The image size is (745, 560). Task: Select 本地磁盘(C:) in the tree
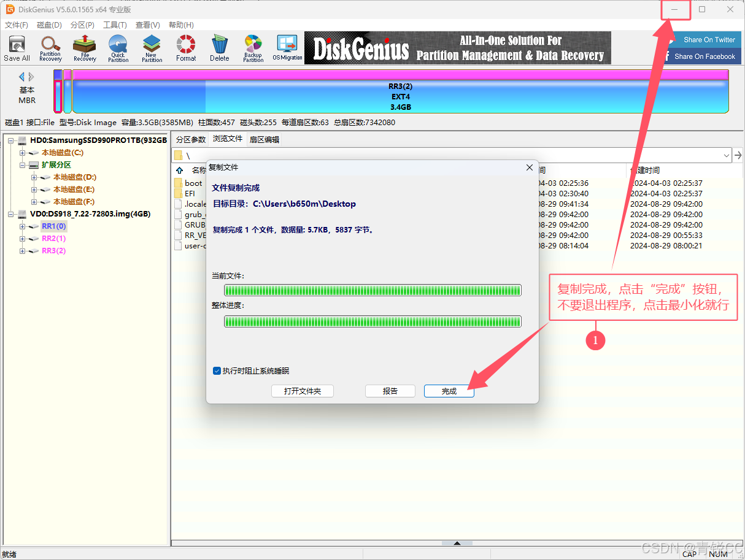pos(63,153)
